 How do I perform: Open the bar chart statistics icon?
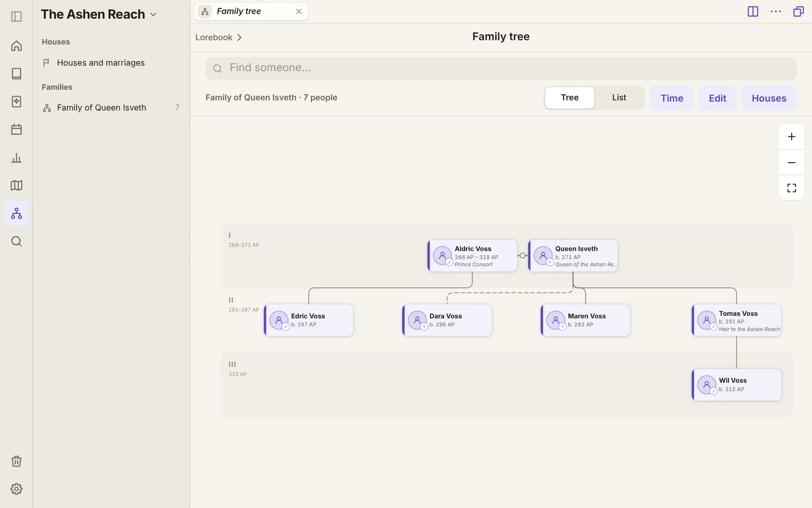16,158
